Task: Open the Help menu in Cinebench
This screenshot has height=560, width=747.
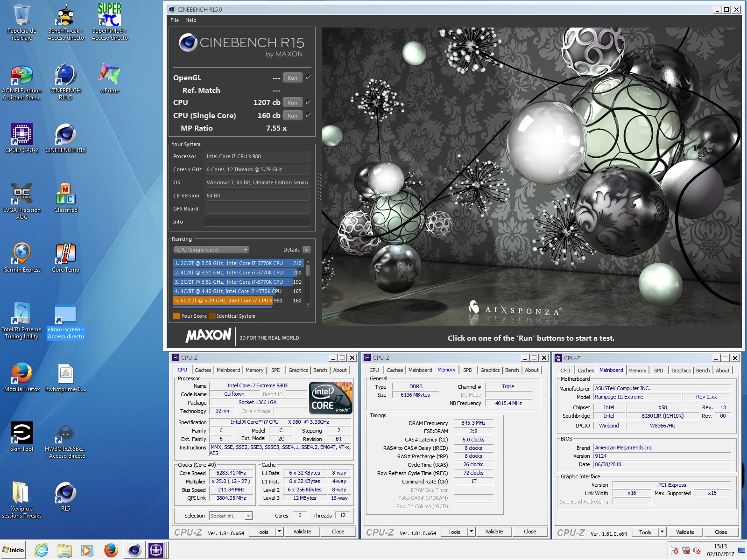Action: click(190, 20)
